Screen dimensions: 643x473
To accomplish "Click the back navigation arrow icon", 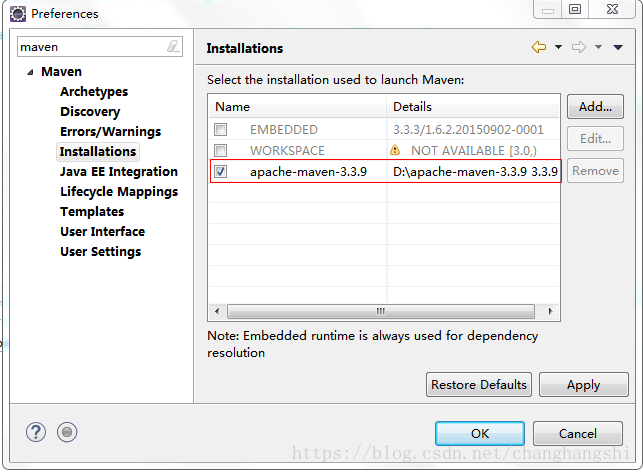I will (x=539, y=47).
